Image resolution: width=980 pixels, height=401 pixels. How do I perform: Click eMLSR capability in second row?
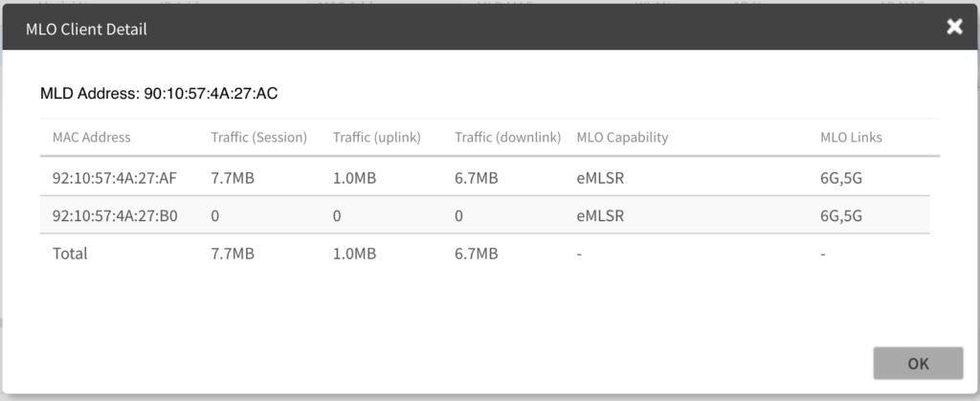(x=600, y=215)
